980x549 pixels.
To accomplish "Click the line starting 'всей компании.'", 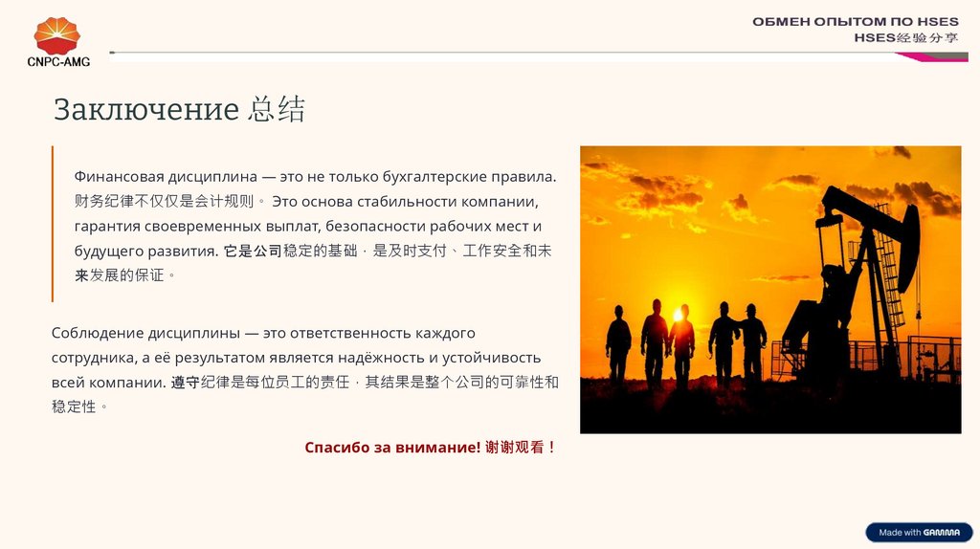I will pos(305,383).
